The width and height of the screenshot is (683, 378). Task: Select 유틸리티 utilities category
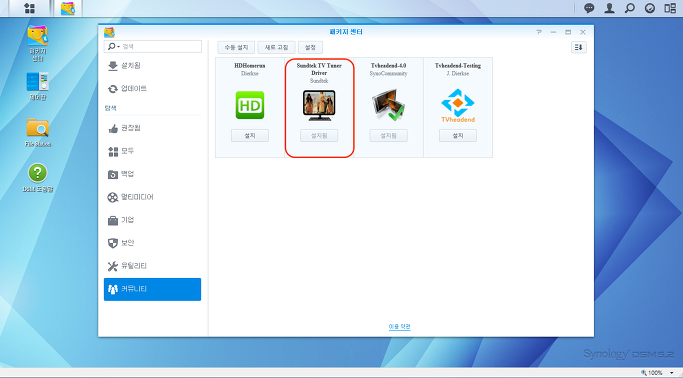coord(152,266)
